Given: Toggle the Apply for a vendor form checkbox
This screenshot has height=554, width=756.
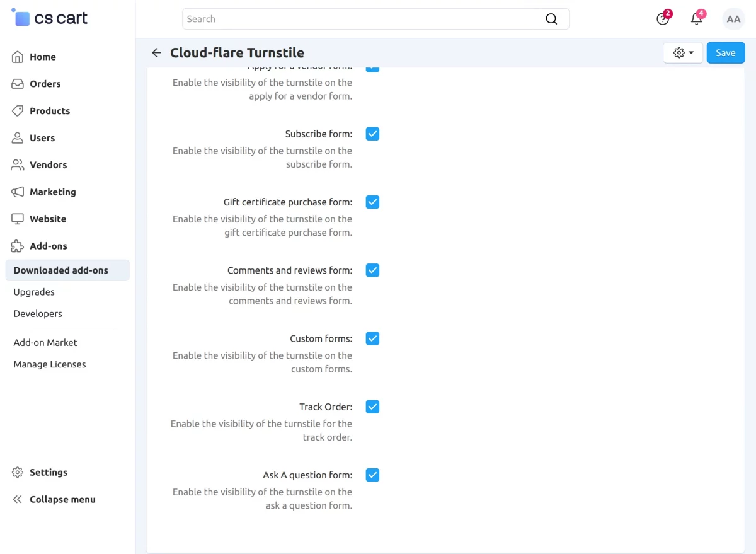Looking at the screenshot, I should tap(372, 68).
